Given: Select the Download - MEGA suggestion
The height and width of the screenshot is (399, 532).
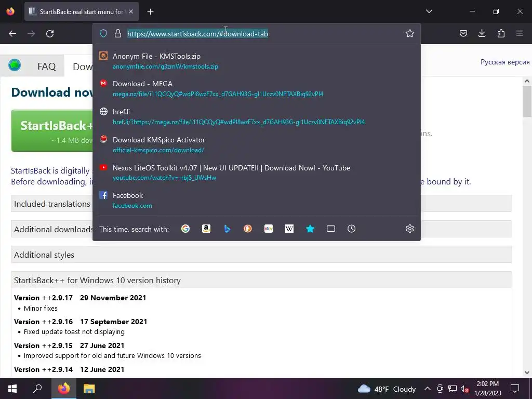Looking at the screenshot, I should pos(257,88).
